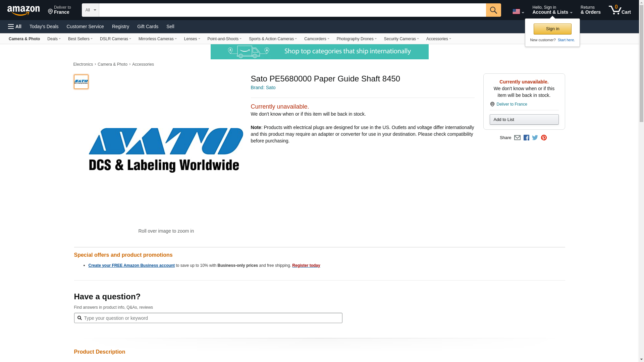Share on Facebook icon

[526, 138]
